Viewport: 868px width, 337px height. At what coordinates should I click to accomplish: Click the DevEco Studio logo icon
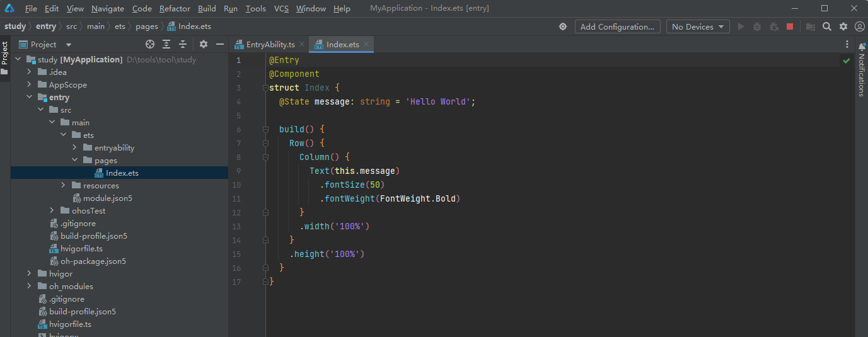point(9,8)
